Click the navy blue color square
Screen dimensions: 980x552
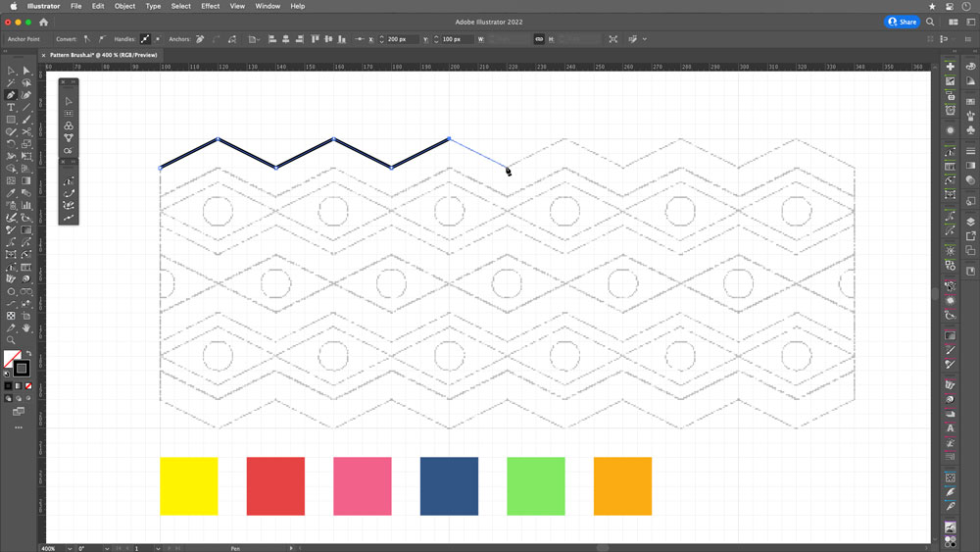coord(449,485)
